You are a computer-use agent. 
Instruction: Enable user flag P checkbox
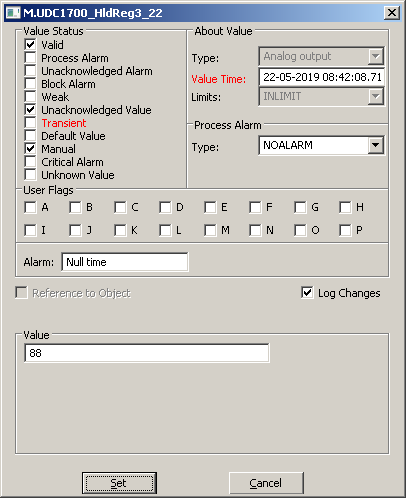click(345, 230)
